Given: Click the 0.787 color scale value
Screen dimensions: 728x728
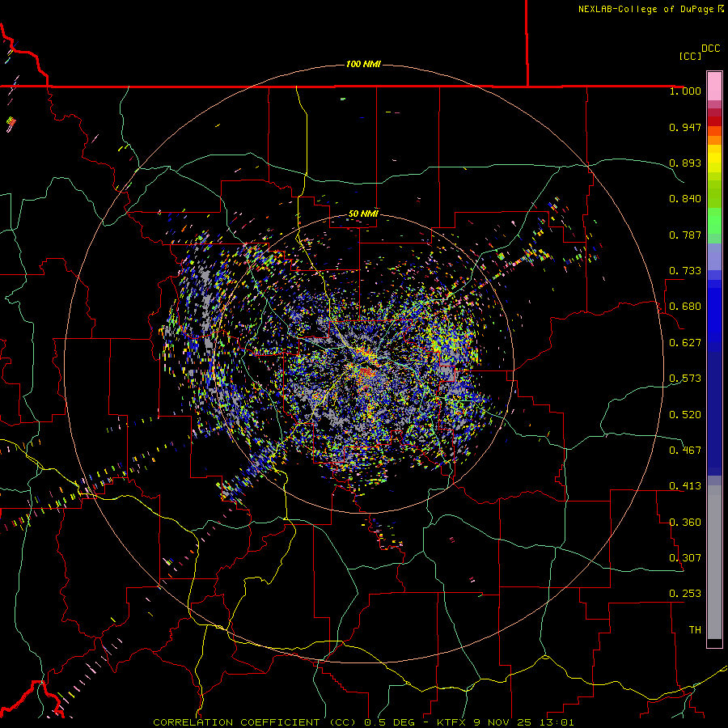Looking at the screenshot, I should (685, 235).
